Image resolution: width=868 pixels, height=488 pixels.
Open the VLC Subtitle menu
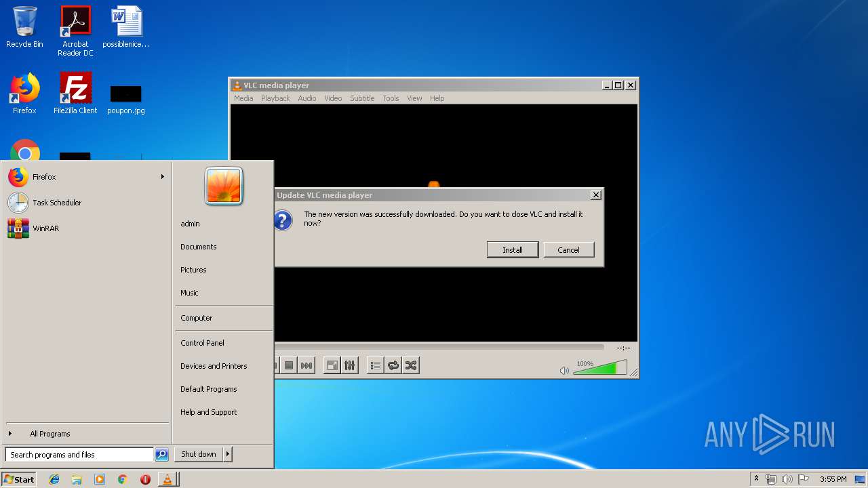(x=362, y=98)
